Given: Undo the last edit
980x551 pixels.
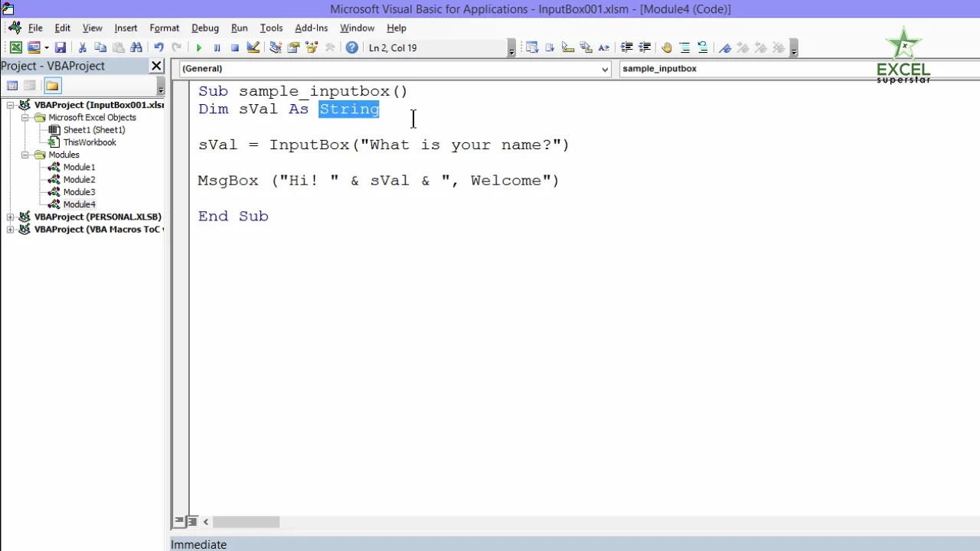Looking at the screenshot, I should coord(158,47).
